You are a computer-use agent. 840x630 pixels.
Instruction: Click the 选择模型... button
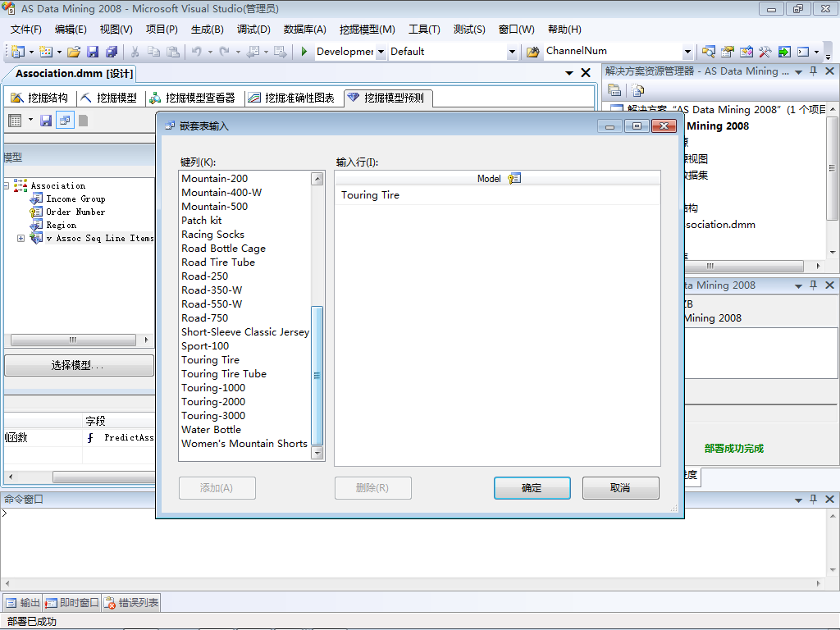[80, 365]
